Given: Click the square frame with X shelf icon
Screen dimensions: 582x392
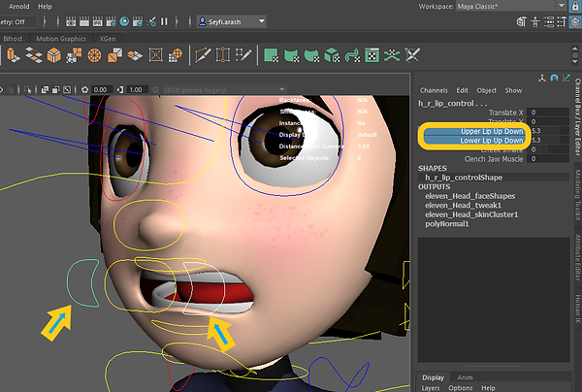Looking at the screenshot, I should tap(155, 55).
